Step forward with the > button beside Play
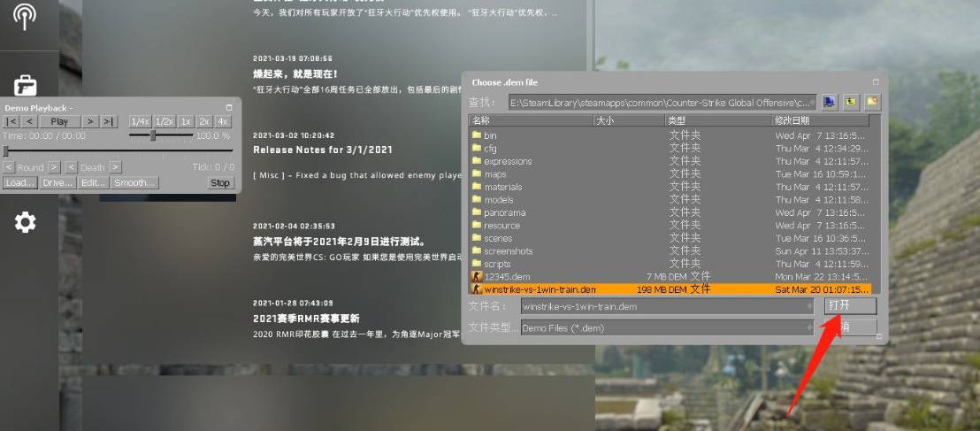980x431 pixels. tap(90, 121)
